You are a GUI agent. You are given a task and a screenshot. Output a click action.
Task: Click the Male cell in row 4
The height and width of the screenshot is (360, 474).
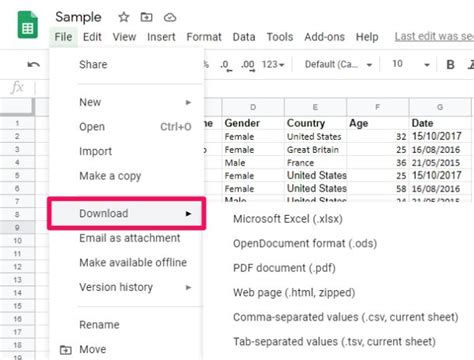coord(253,163)
